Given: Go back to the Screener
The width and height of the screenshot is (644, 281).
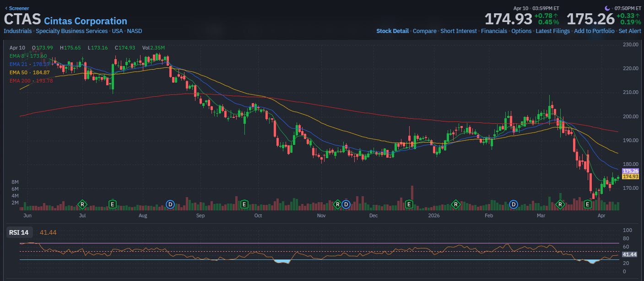Looking at the screenshot, I should 16,8.
